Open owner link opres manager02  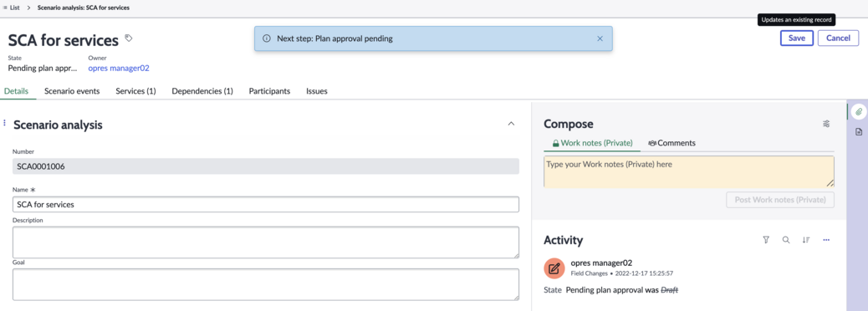(x=119, y=68)
